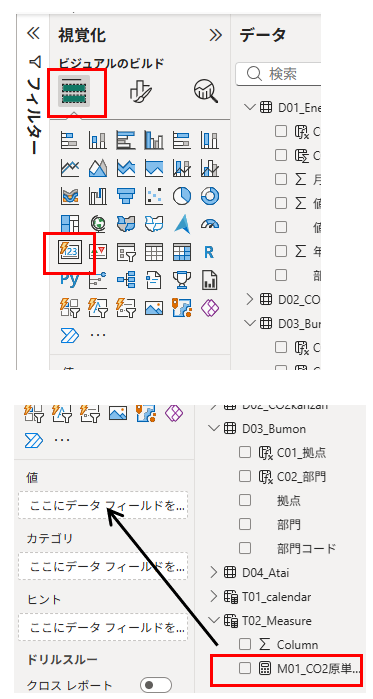Click the 検索 search box
373x699 pixels.
(x=278, y=74)
